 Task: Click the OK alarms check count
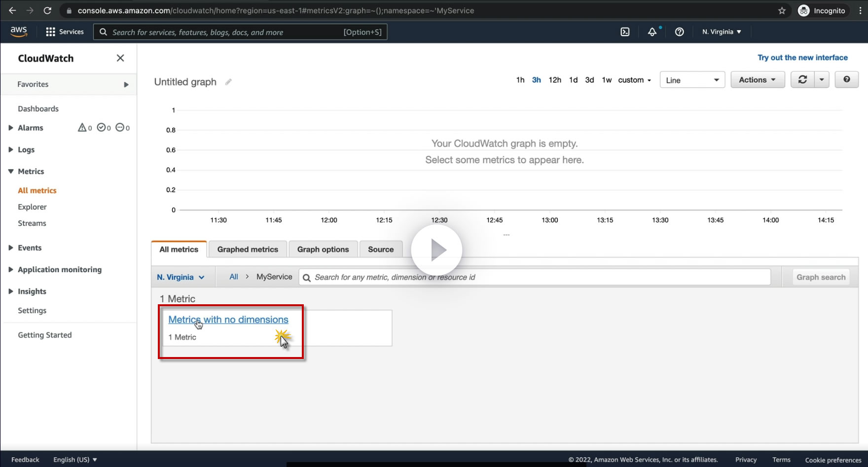point(104,128)
